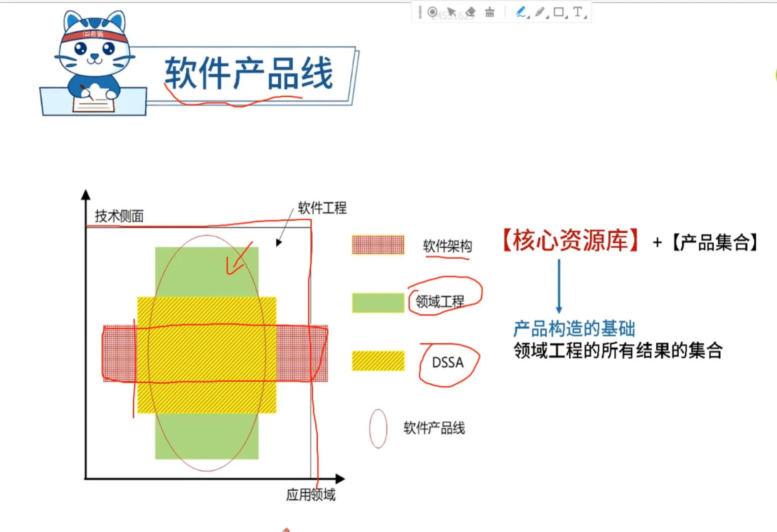Select the eraser tool
The height and width of the screenshot is (532, 777).
tap(470, 12)
